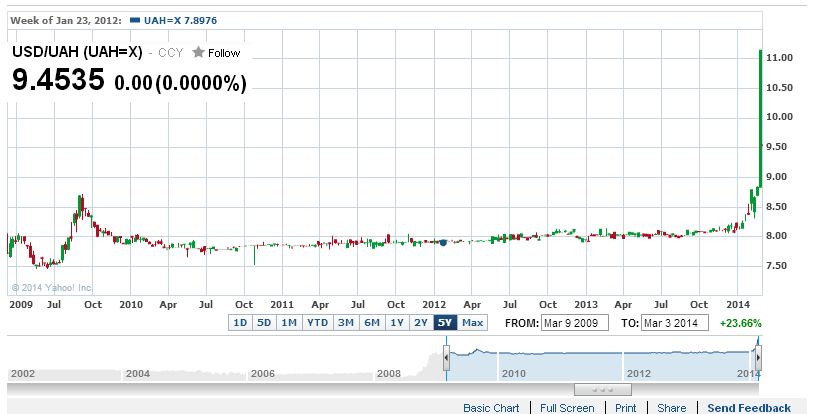Viewport: 816px width, 414px height.
Task: Click the FROM date input field
Action: [575, 323]
